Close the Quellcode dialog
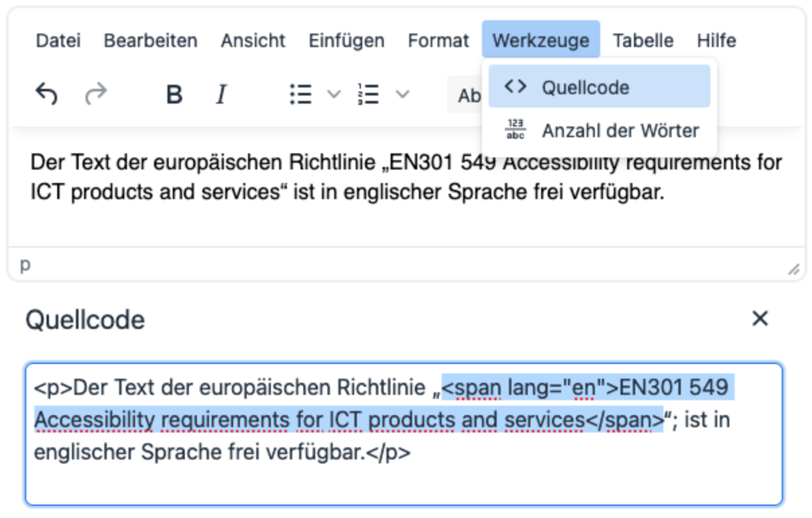 (760, 319)
